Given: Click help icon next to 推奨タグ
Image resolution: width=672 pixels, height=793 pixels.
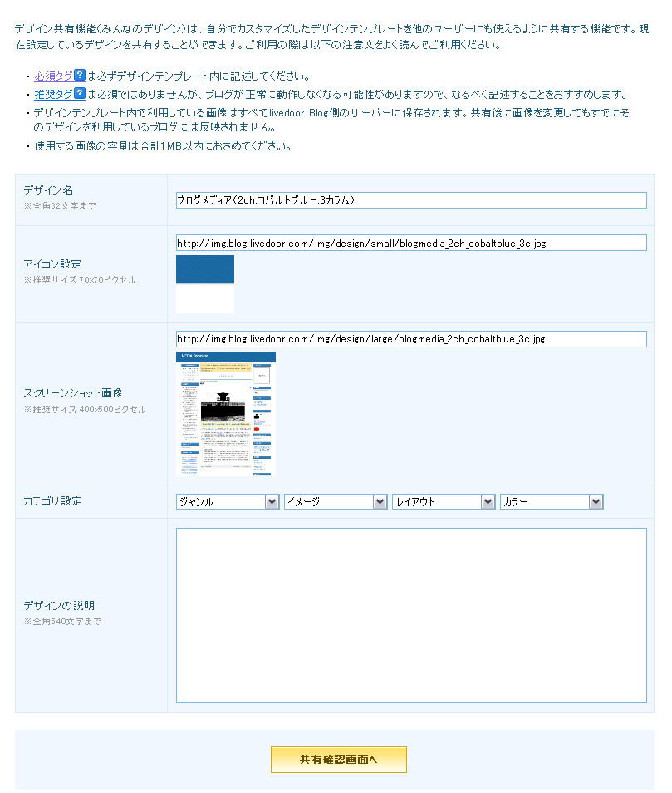Looking at the screenshot, I should pos(80,94).
